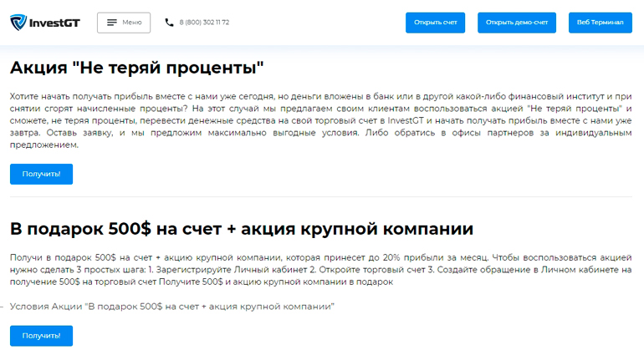644x350 pixels.
Task: Click paragraph starting "Получи в подарок 500$"
Action: 321,270
